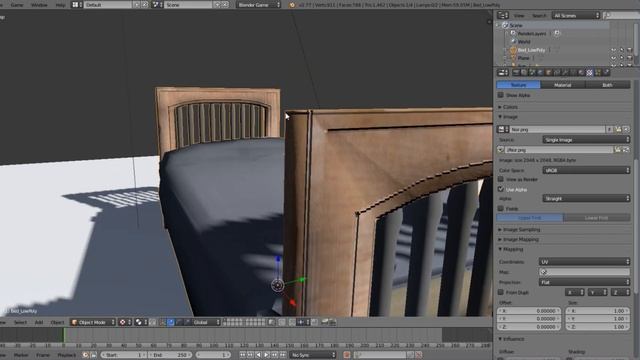Click the open image folder icon beside texture name

(618, 129)
